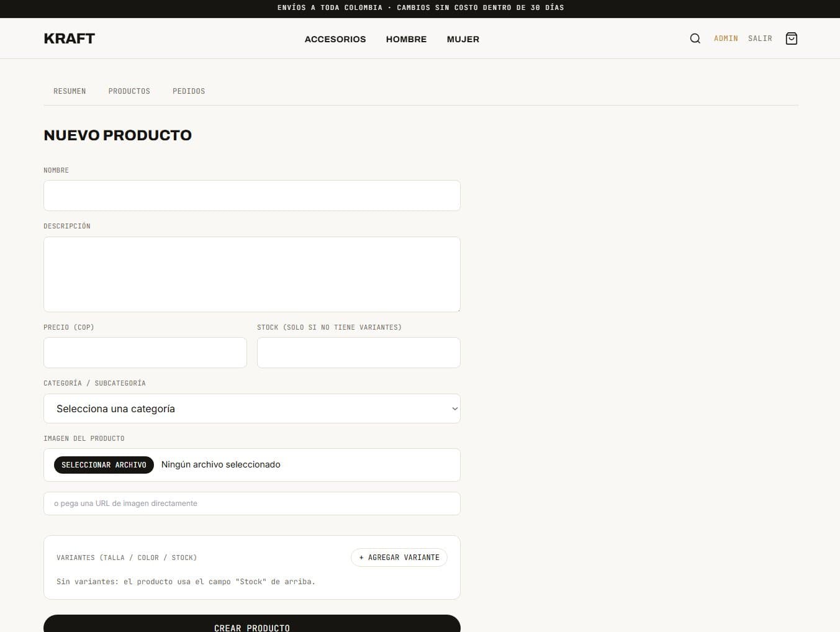Click the KRAFT logo

pyautogui.click(x=70, y=38)
